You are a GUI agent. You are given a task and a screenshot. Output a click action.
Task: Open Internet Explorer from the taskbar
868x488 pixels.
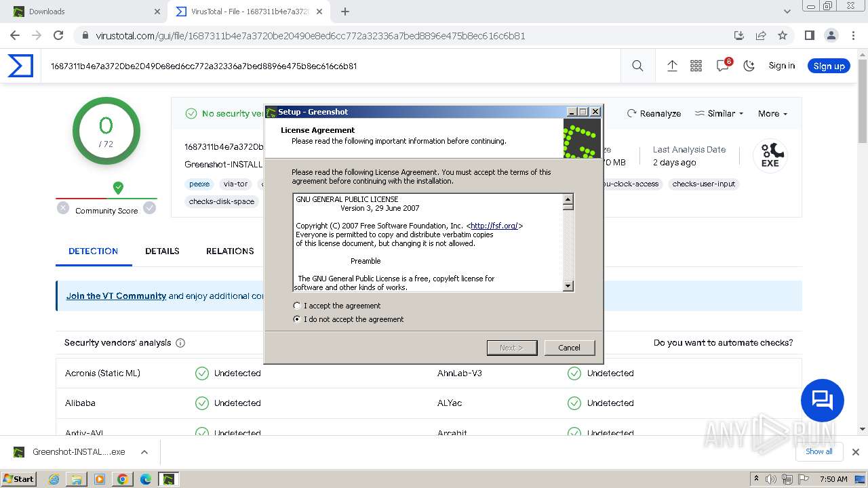coord(54,479)
